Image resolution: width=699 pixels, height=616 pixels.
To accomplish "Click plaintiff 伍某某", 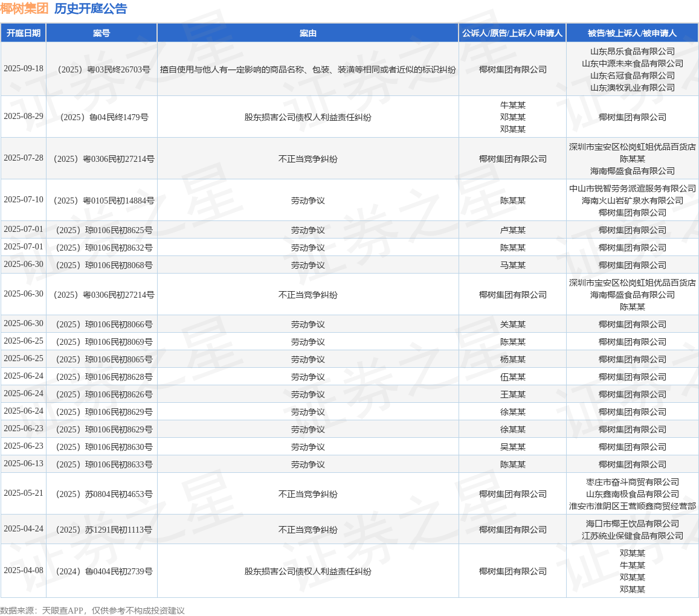I will point(513,377).
